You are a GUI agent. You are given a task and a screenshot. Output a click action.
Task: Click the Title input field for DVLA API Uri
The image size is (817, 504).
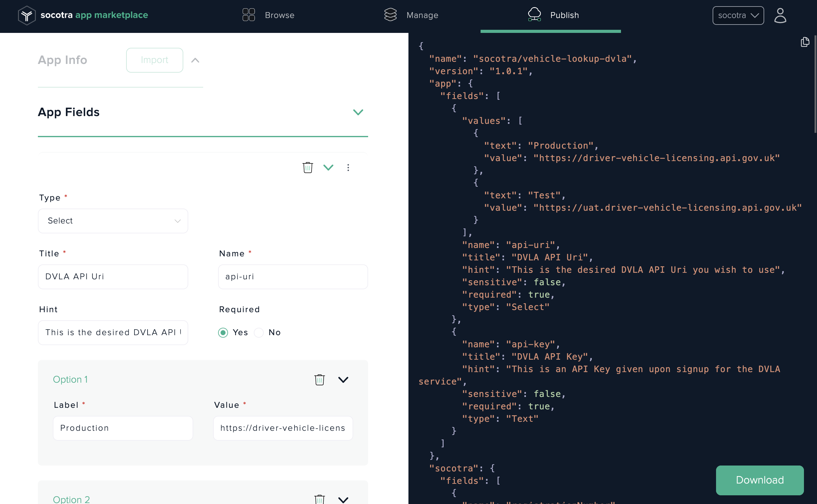click(x=113, y=277)
